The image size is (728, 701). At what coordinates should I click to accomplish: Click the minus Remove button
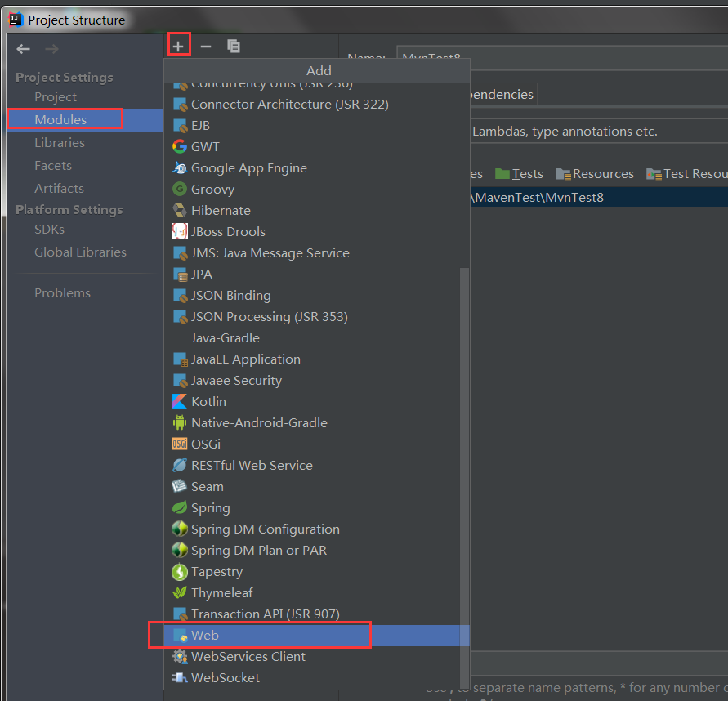206,46
